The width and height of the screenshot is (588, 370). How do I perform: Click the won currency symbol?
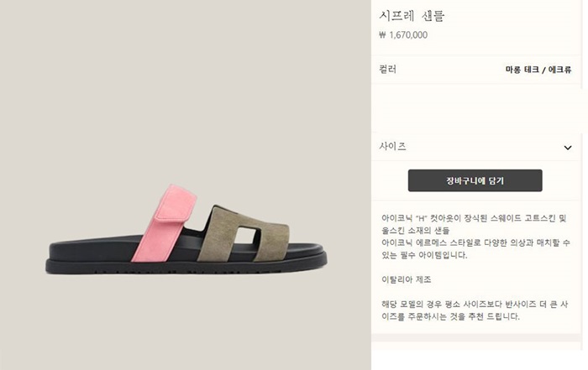coord(382,35)
